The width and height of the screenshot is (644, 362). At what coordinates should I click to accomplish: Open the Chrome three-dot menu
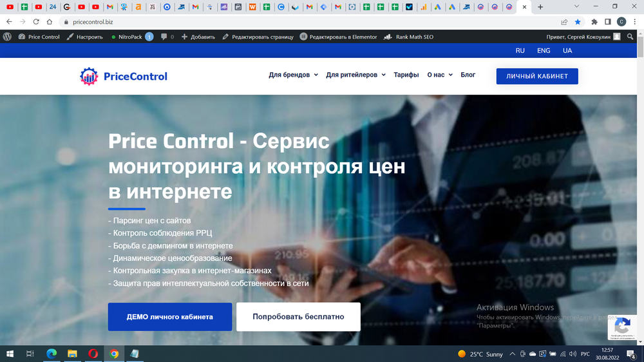[x=635, y=22]
